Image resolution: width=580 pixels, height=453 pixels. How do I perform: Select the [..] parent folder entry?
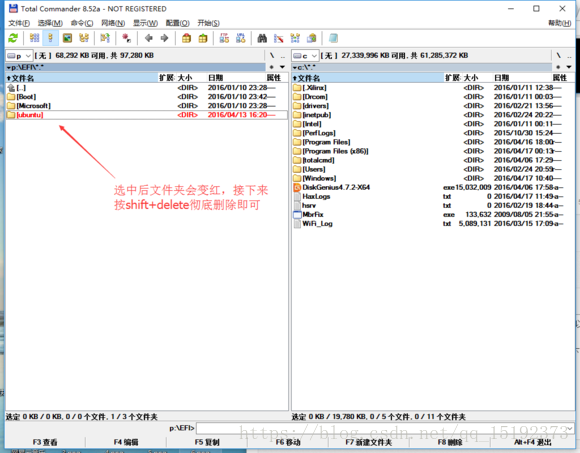click(x=146, y=88)
